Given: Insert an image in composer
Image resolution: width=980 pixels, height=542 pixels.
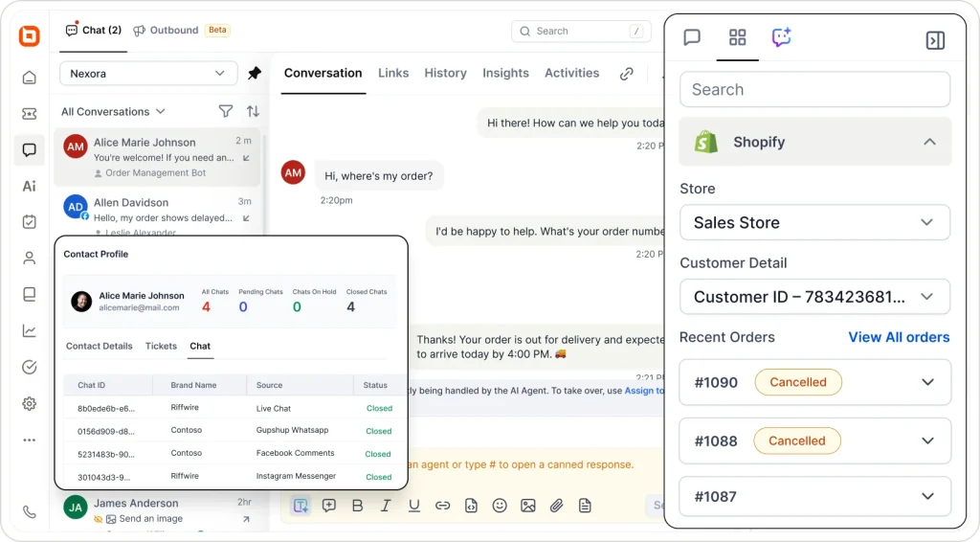Looking at the screenshot, I should [x=528, y=505].
